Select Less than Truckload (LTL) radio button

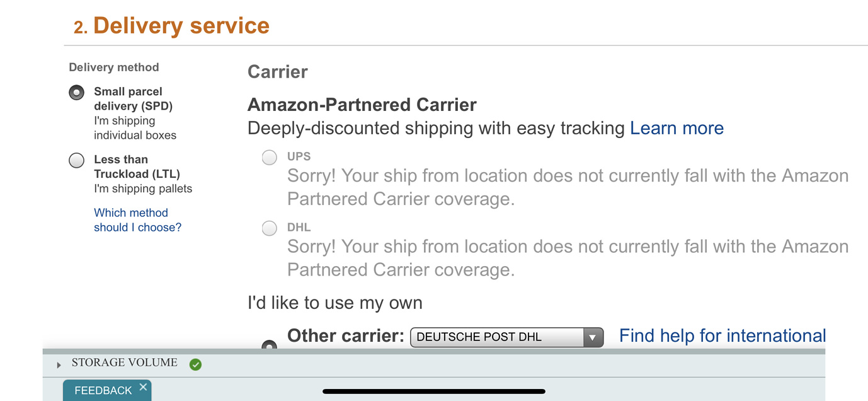tap(76, 160)
